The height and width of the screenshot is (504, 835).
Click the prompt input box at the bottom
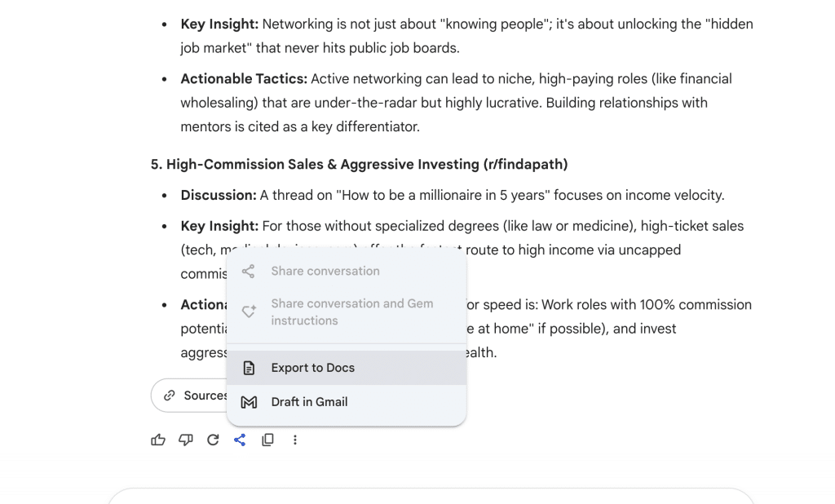click(432, 499)
